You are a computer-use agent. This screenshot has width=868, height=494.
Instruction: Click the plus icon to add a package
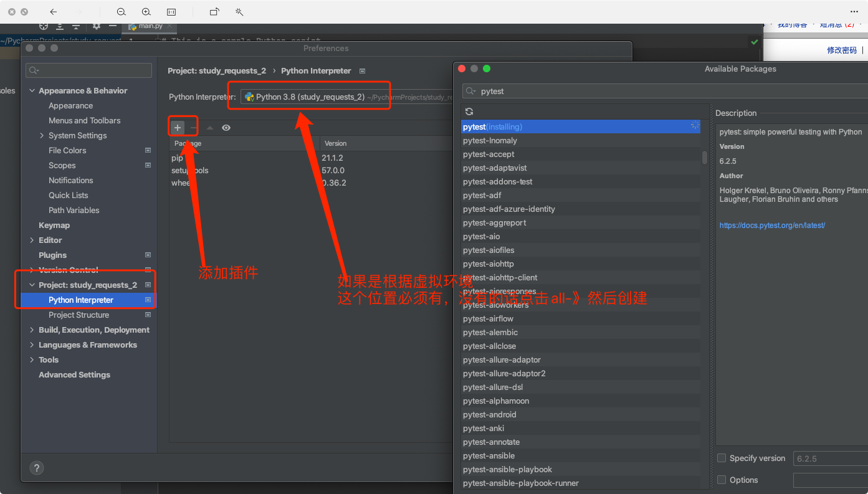178,128
